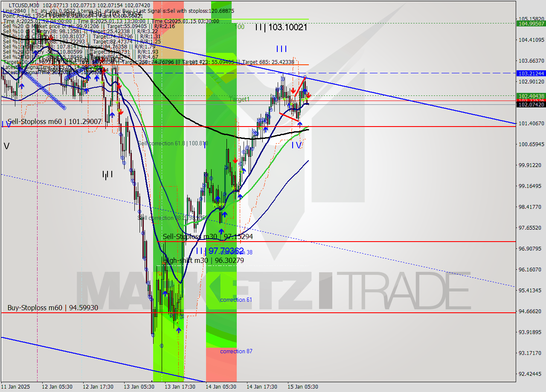Click the 94.66620 price axis label
Screen dimensions: 546x392
click(x=529, y=311)
